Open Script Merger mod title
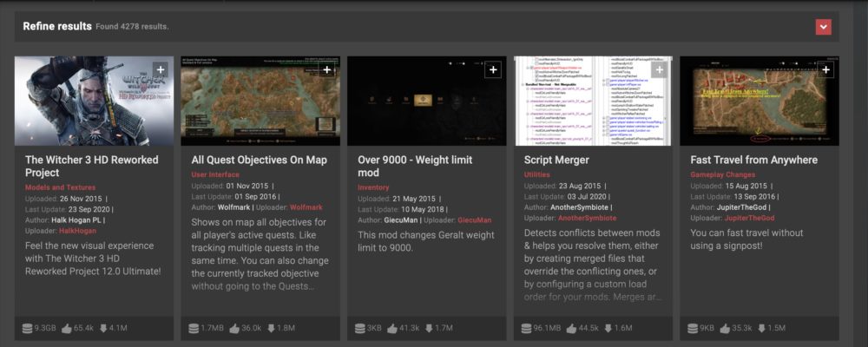This screenshot has height=347, width=868. [x=556, y=160]
